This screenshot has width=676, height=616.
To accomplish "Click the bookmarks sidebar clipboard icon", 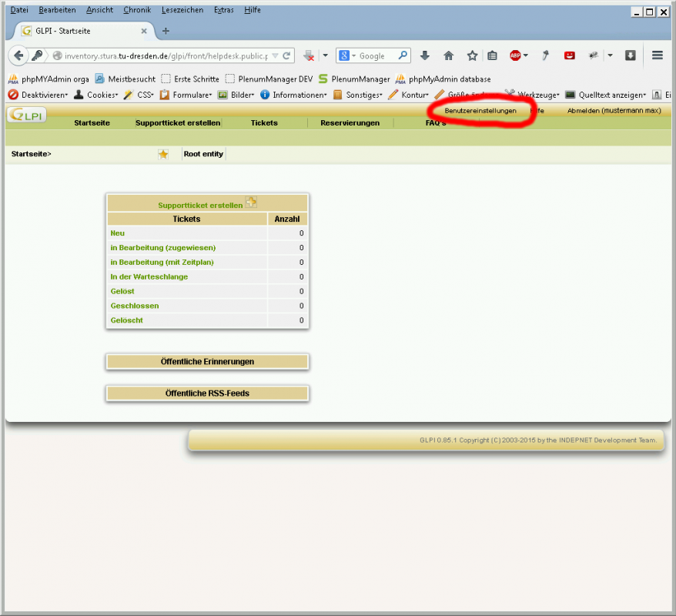I will 492,55.
